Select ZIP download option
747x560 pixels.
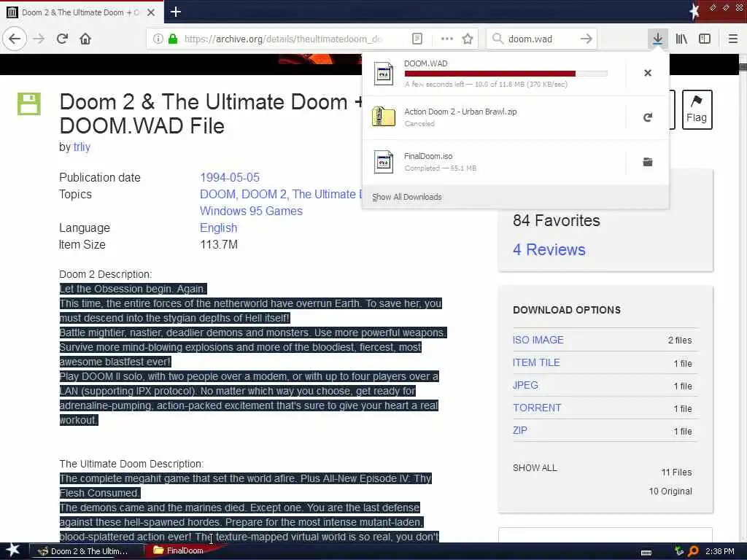[x=519, y=430]
